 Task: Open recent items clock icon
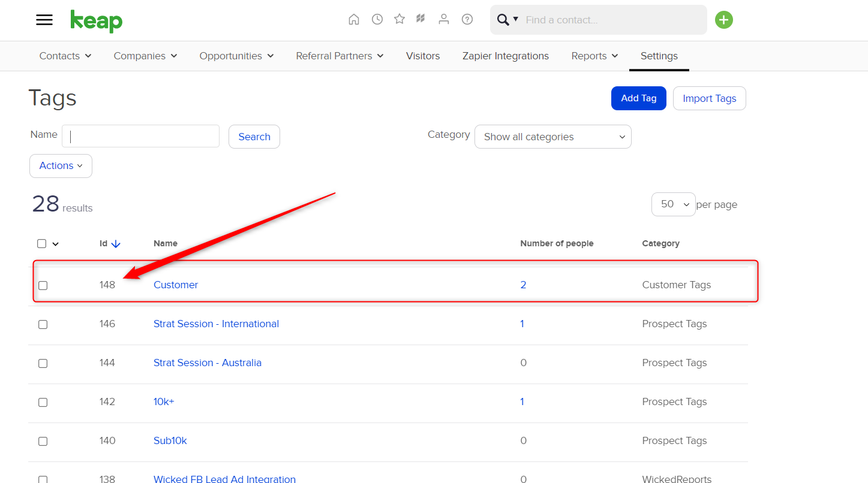[377, 19]
